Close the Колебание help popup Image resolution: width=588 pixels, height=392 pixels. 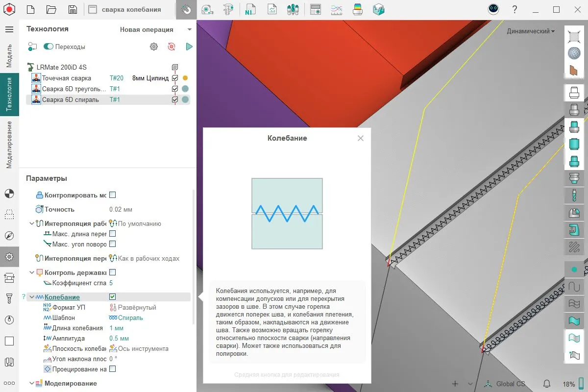(361, 138)
